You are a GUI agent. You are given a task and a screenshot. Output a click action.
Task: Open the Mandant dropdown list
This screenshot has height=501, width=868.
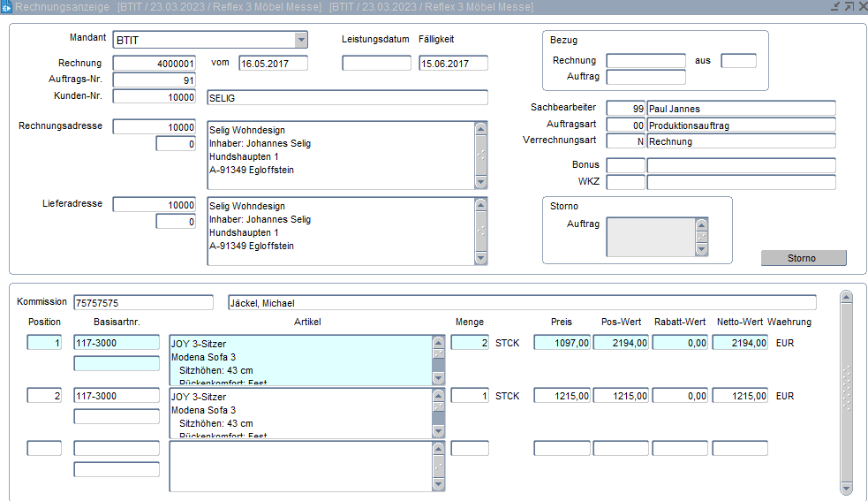click(x=301, y=40)
